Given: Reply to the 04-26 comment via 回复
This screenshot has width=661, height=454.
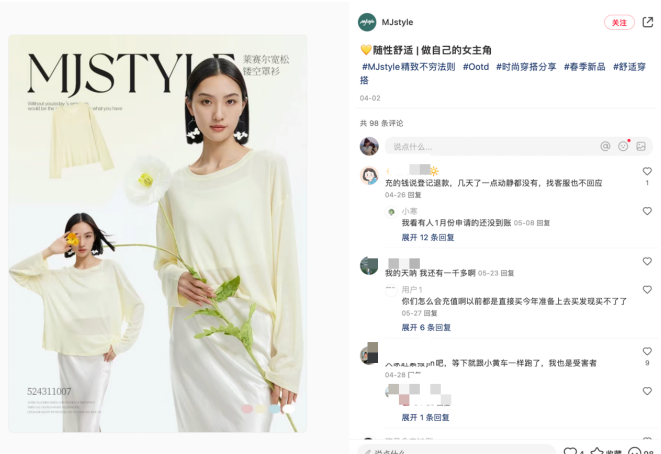Looking at the screenshot, I should [414, 195].
